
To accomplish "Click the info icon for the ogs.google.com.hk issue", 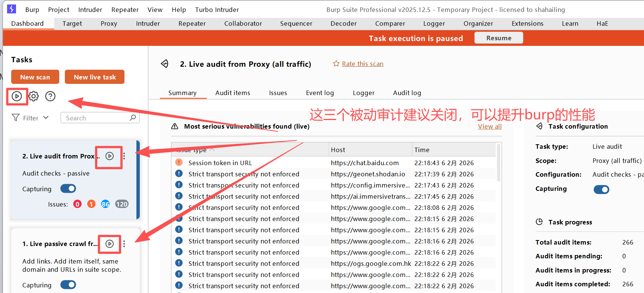I will 179,263.
